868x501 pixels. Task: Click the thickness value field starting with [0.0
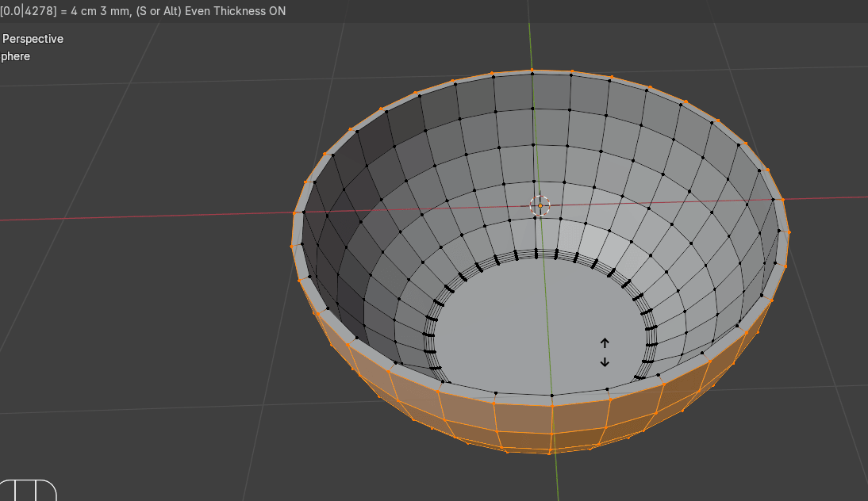click(x=27, y=11)
